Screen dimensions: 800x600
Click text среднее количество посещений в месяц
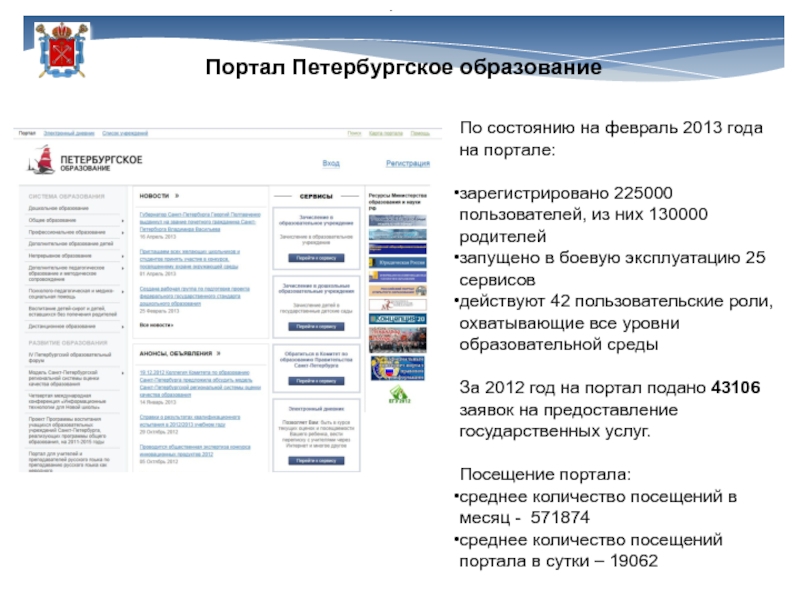(x=598, y=507)
